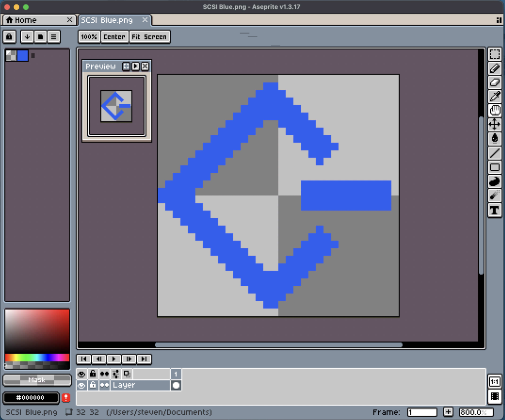Close the SCSI Blue.png tab
This screenshot has height=420, width=505.
pos(145,20)
